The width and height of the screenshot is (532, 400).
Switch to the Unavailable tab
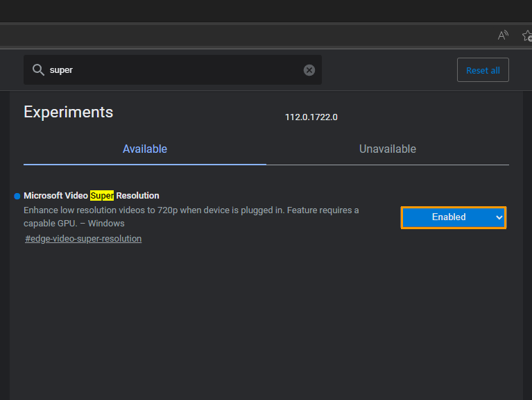(388, 149)
